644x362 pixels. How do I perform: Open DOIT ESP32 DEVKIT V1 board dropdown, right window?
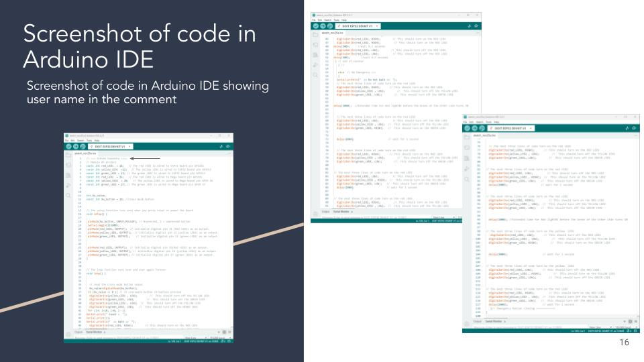coord(511,128)
